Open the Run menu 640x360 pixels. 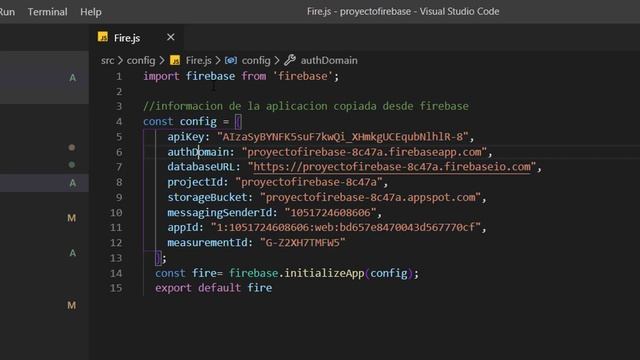[7, 12]
